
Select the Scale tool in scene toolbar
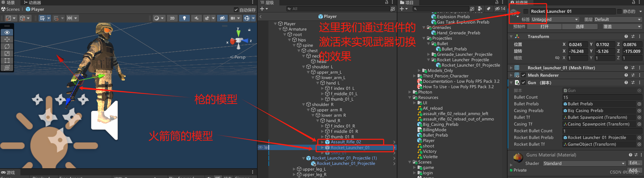(7, 54)
